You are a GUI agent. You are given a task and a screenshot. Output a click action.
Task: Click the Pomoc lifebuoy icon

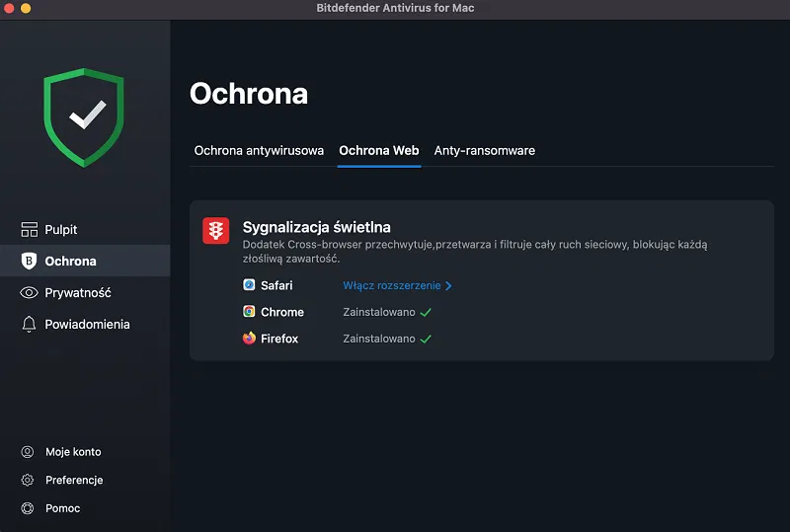click(28, 508)
